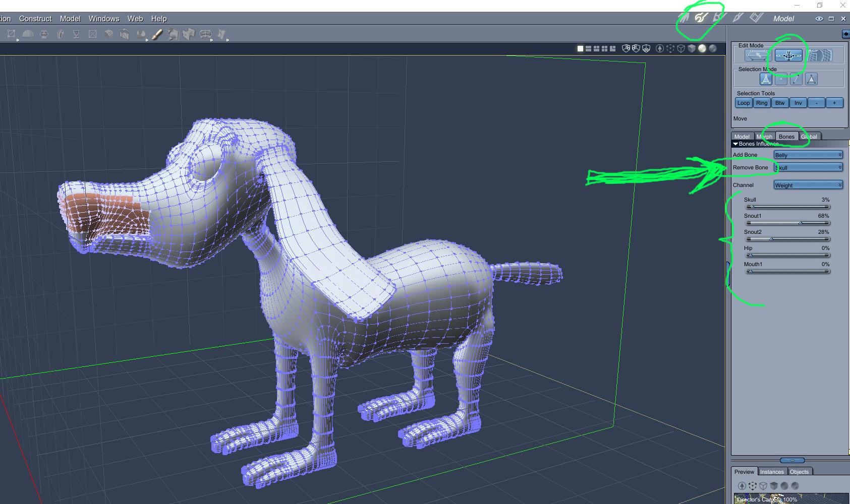Select the crossed-square tool icon

pos(92,34)
